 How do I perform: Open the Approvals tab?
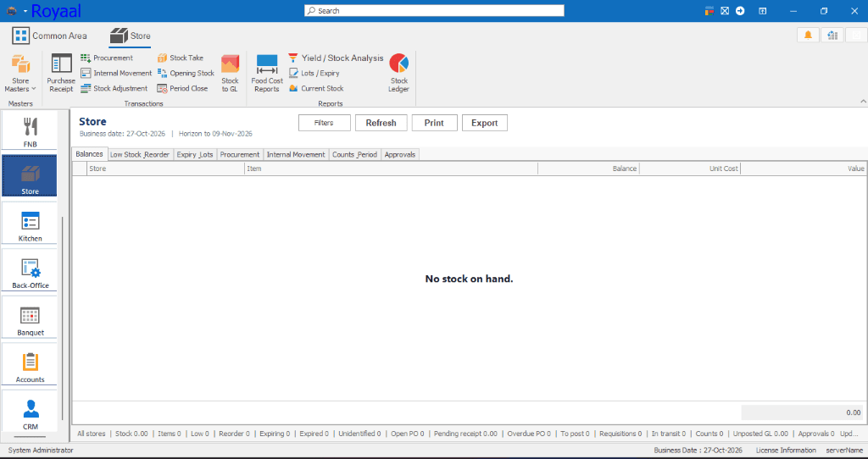[x=400, y=155]
